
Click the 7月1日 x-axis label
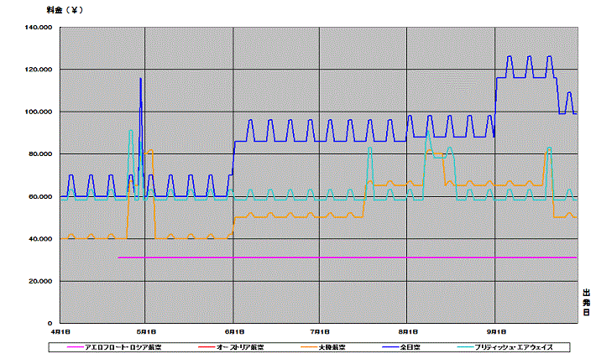[x=319, y=334]
